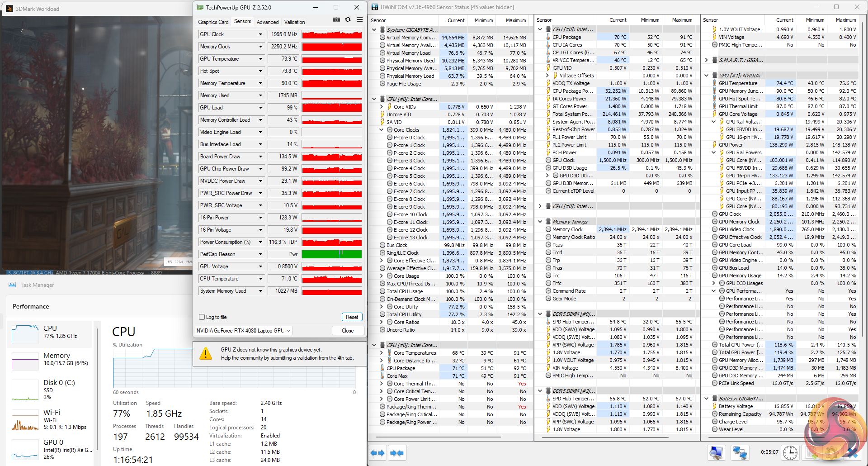Image resolution: width=868 pixels, height=466 pixels.
Task: Take a GPU-Z screenshot with the camera icon
Action: 336,20
